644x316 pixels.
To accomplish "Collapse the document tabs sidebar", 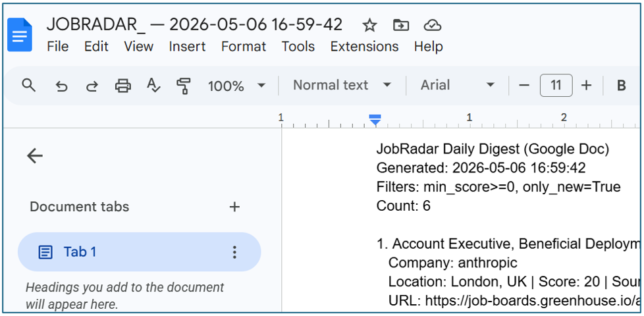I will (x=35, y=156).
